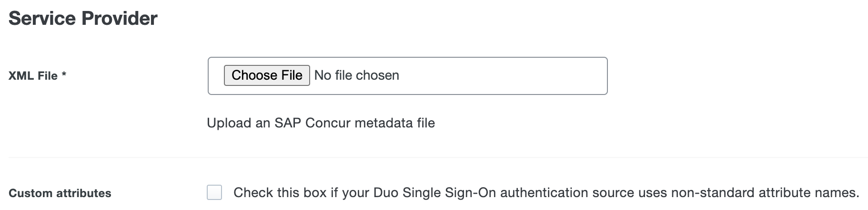Click the Custom attributes label
This screenshot has width=868, height=210.
(x=60, y=193)
